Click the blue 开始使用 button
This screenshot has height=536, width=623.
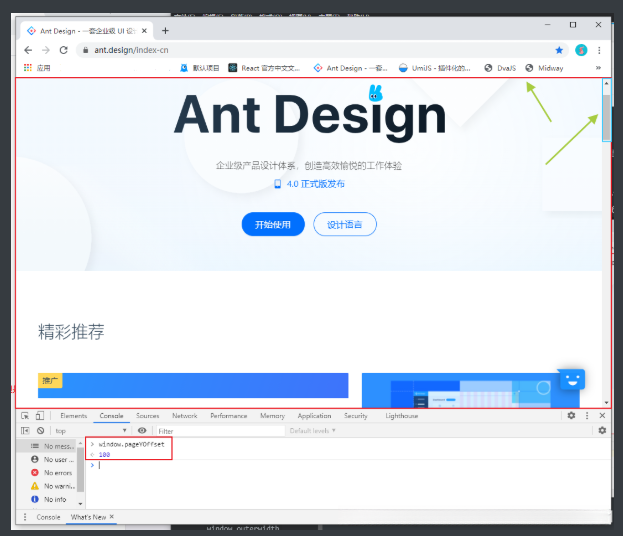click(273, 224)
